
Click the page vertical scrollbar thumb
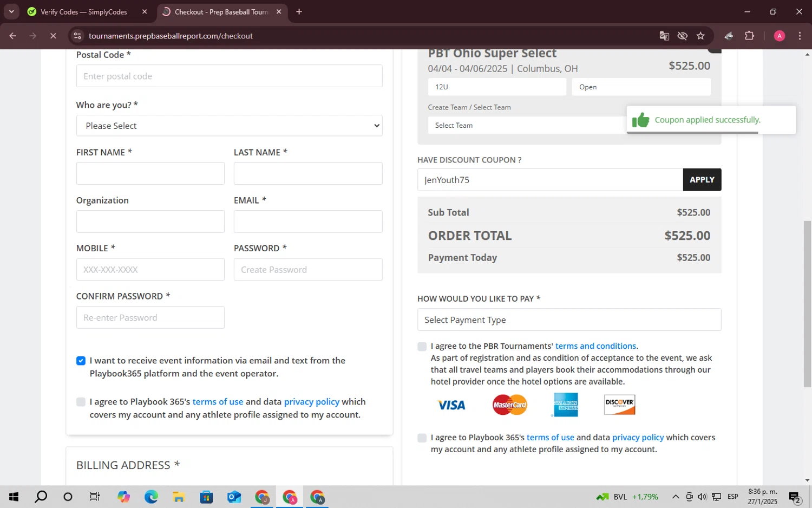click(807, 303)
